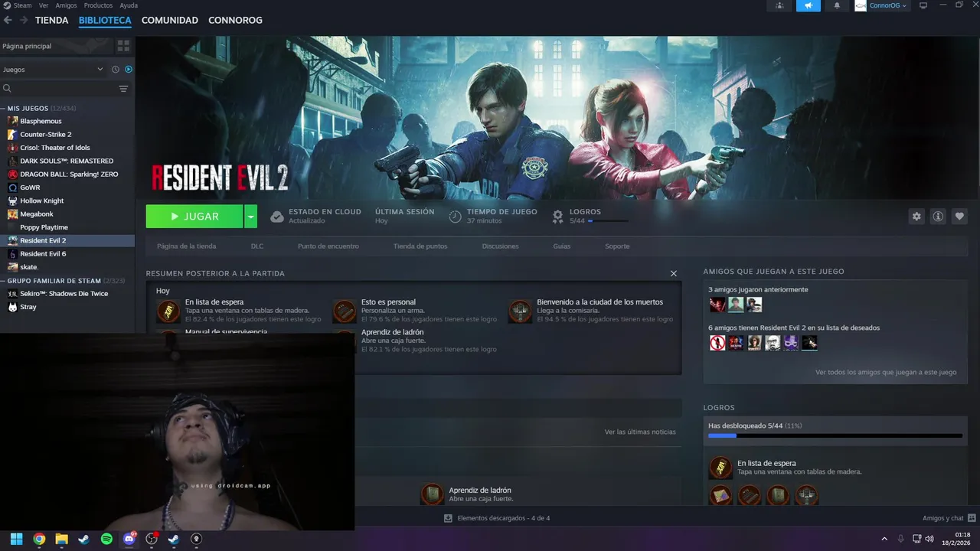Click Esto es personal achievement icon
The height and width of the screenshot is (551, 980).
pos(345,311)
